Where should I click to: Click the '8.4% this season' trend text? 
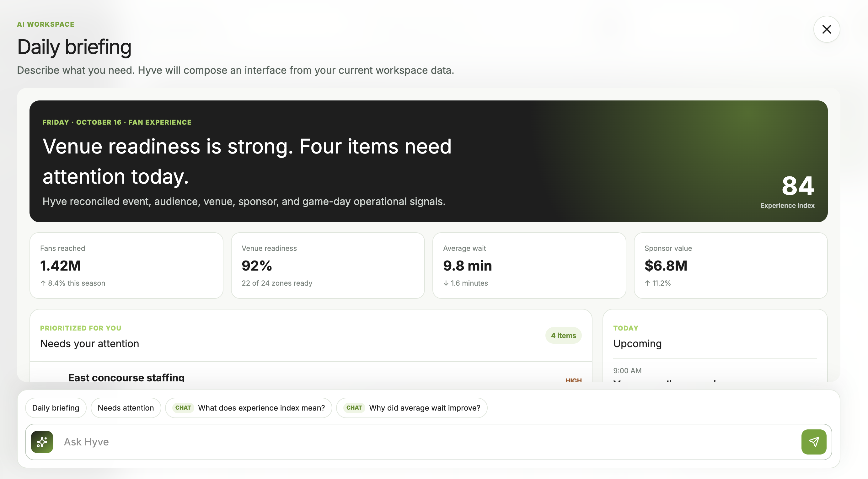73,283
